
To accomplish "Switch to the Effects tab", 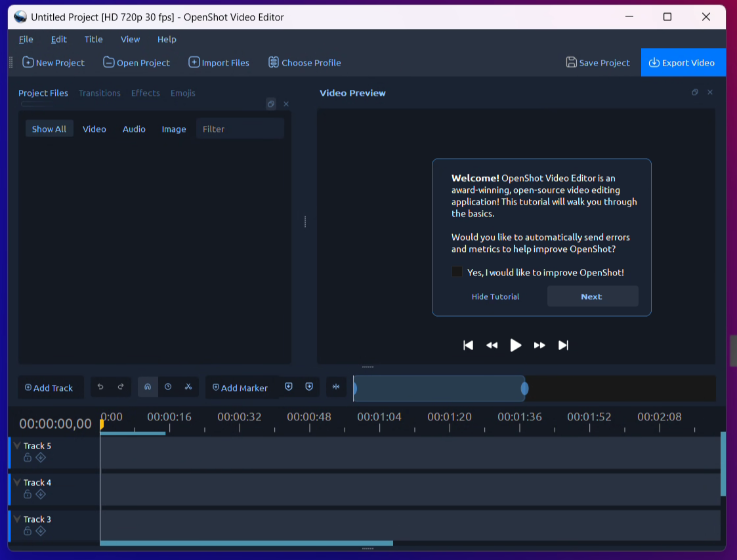I will [145, 93].
